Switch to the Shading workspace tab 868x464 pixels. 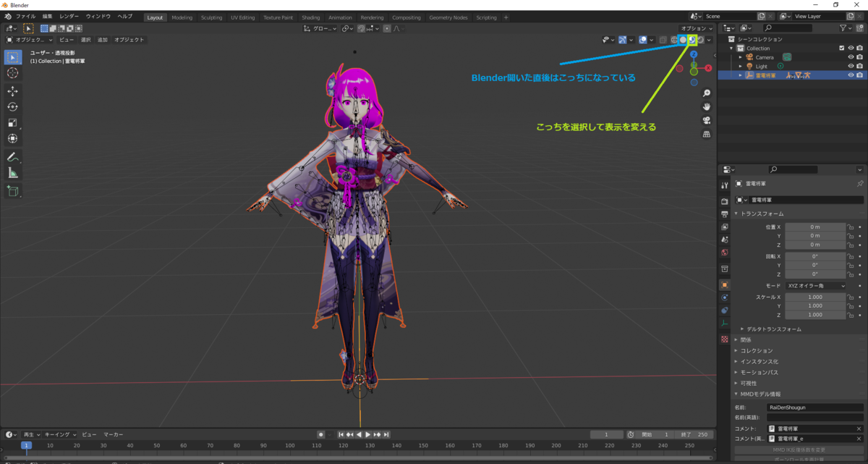pyautogui.click(x=311, y=17)
